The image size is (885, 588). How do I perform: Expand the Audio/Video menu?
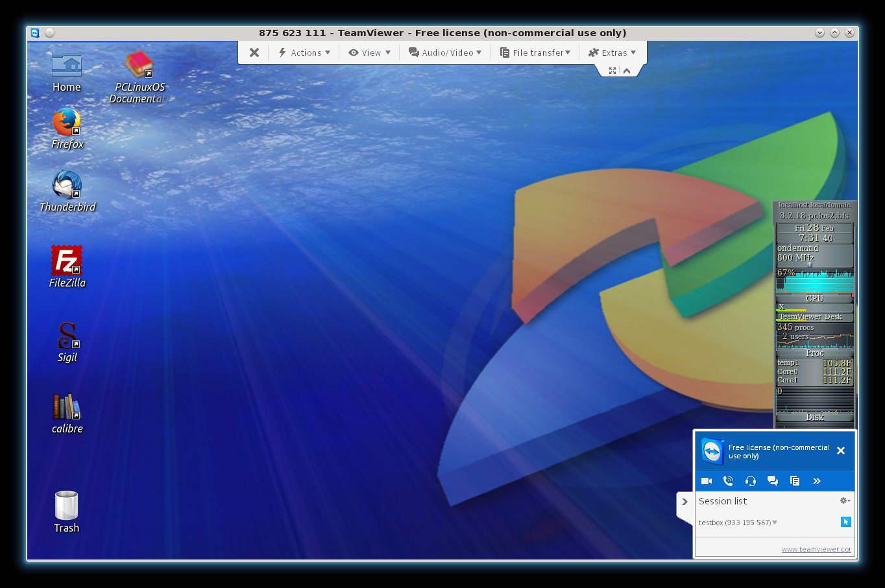pyautogui.click(x=445, y=53)
